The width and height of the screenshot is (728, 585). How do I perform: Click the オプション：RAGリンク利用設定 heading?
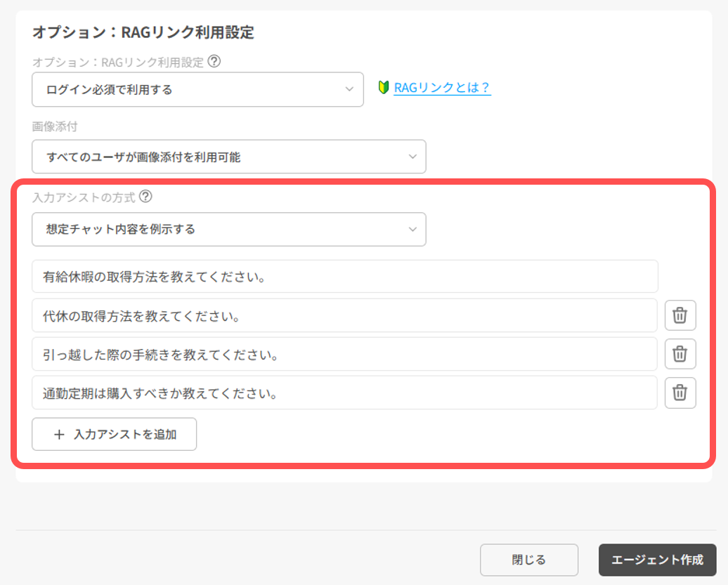click(x=143, y=32)
